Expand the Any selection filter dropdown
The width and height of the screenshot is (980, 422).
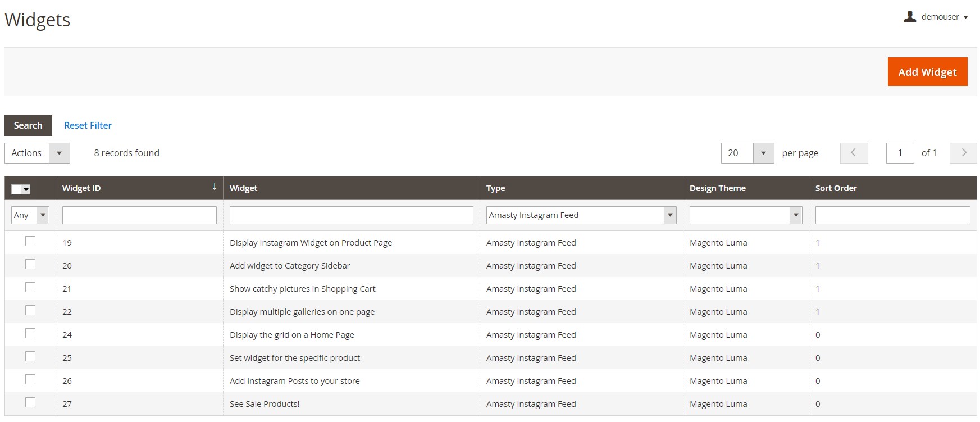(30, 215)
